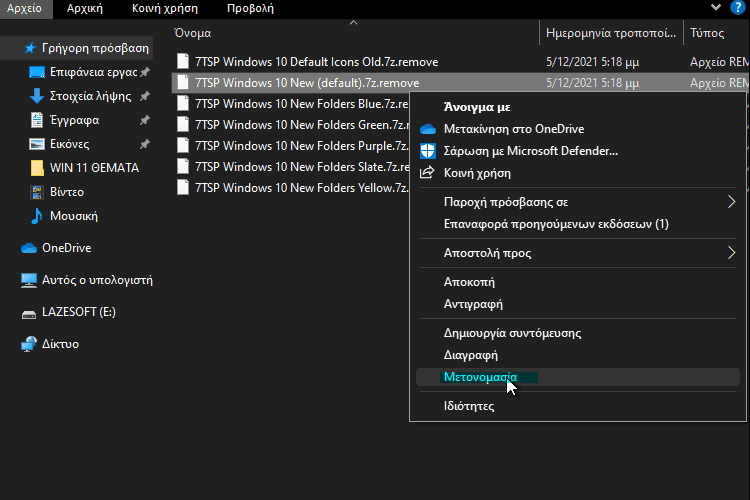
Task: Click the pin icon next to Στοιχεία λήψης
Action: 145,96
